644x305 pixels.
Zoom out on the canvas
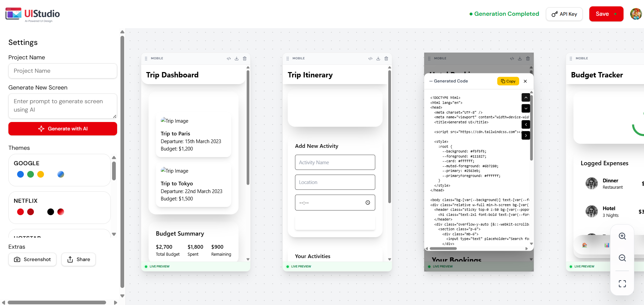coord(622,258)
